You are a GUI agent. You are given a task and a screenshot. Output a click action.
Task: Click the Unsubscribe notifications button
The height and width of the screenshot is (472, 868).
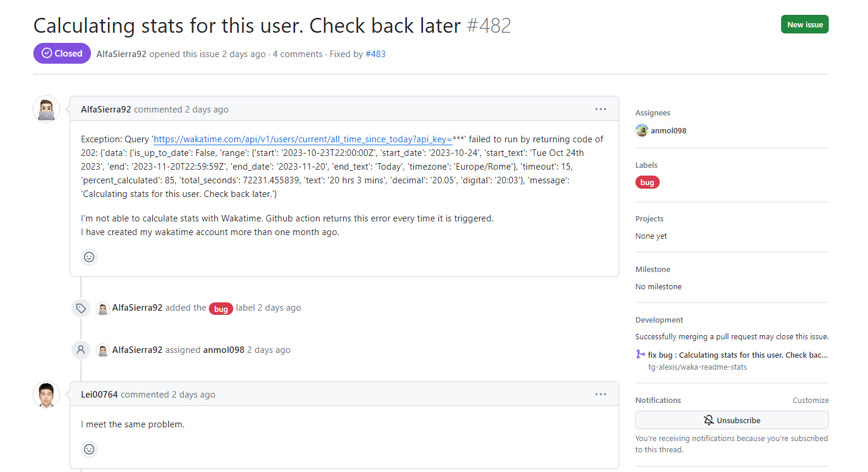click(732, 420)
